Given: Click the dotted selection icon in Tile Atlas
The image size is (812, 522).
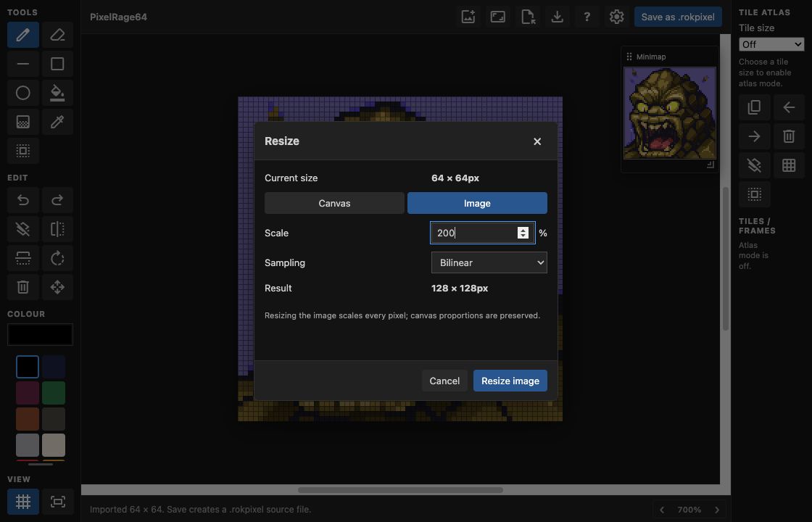Looking at the screenshot, I should pyautogui.click(x=755, y=194).
